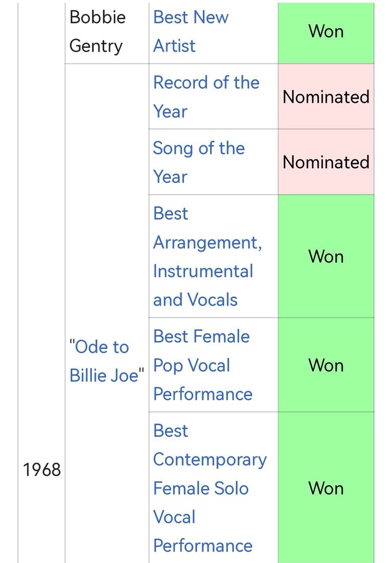The height and width of the screenshot is (563, 392).
Task: Click the word "Artist" in Best New Artist
Action: [x=175, y=46]
